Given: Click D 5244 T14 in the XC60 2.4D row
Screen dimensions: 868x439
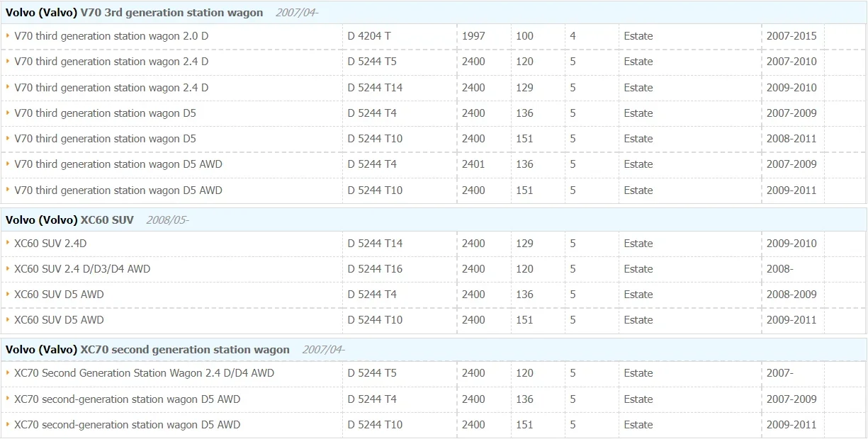Looking at the screenshot, I should (375, 244).
